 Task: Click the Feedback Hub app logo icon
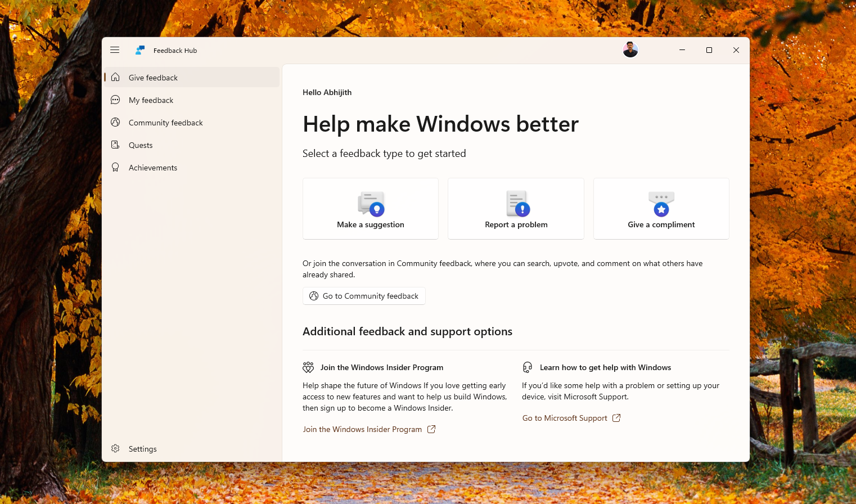pos(140,50)
